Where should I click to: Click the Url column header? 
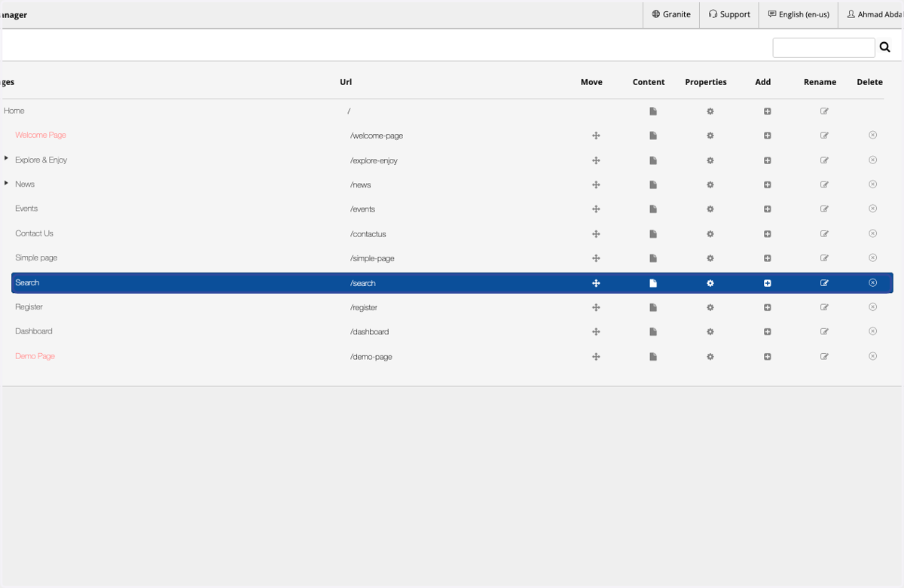coord(346,82)
